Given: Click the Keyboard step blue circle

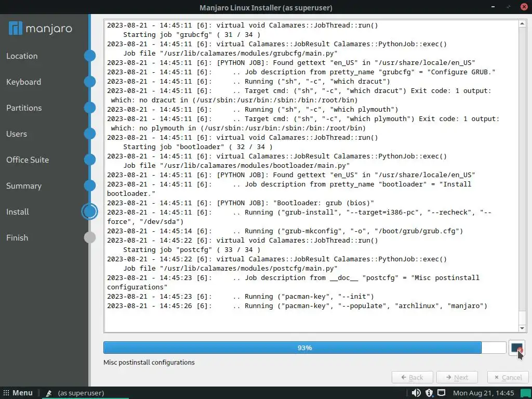Looking at the screenshot, I should pyautogui.click(x=89, y=82).
